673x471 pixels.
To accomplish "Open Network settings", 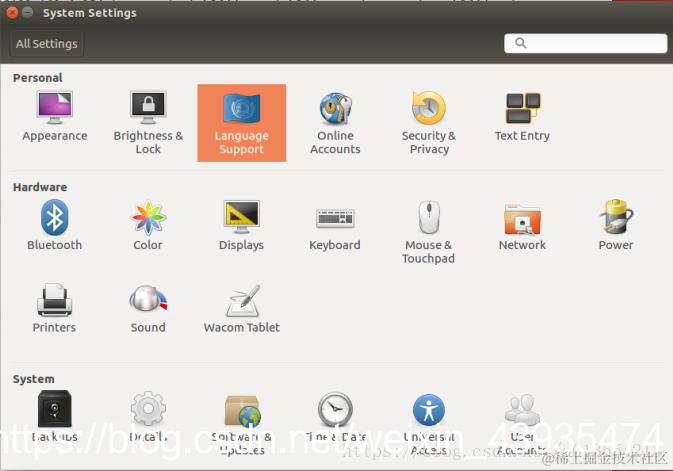I will [x=522, y=225].
